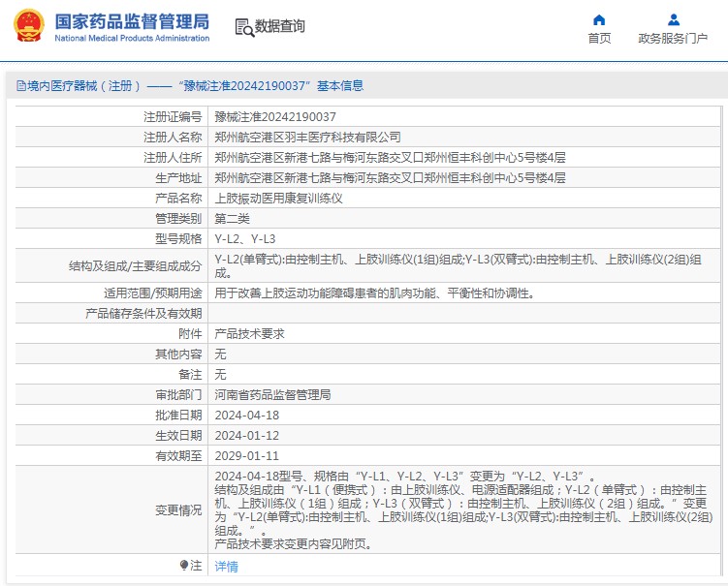Image resolution: width=728 pixels, height=586 pixels.
Task: Click effective date 2024-01-12
Action: click(x=247, y=436)
